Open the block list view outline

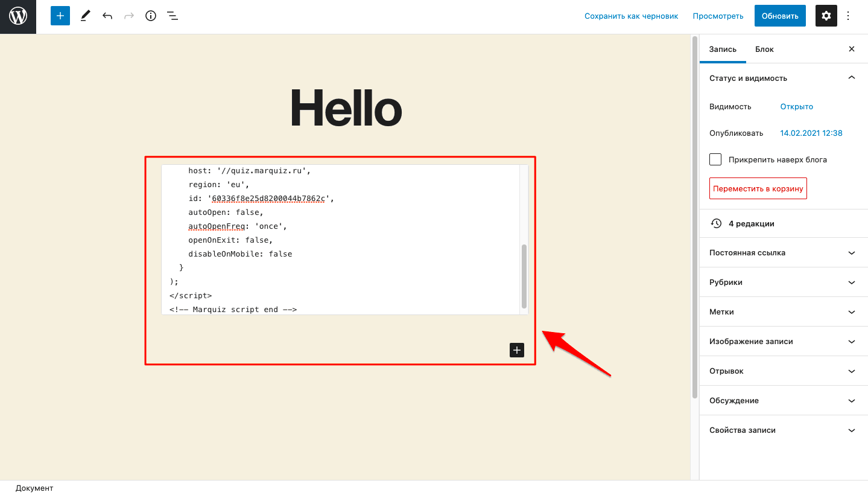[x=173, y=16]
